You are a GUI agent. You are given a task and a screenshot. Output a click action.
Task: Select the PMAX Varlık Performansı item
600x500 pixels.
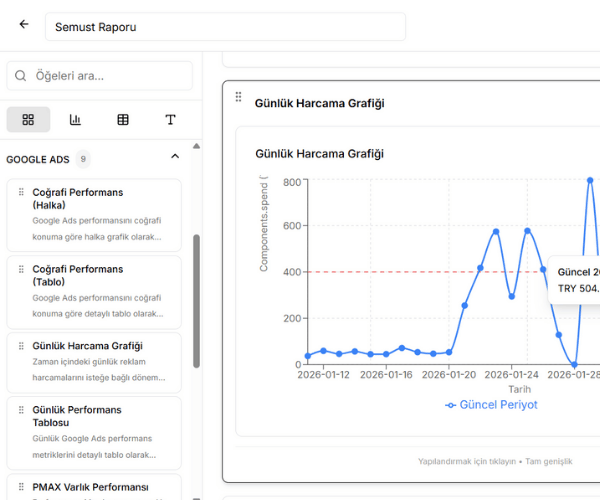pos(90,487)
